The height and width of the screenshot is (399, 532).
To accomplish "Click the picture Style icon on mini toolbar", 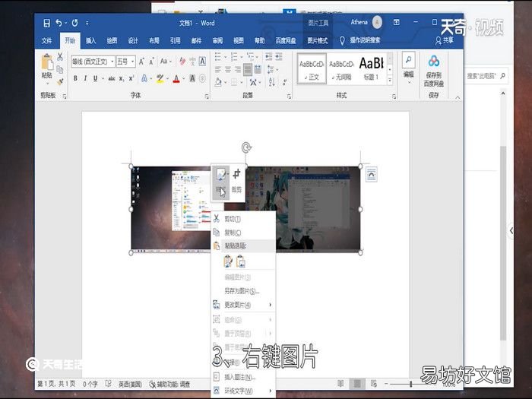I will (221, 175).
